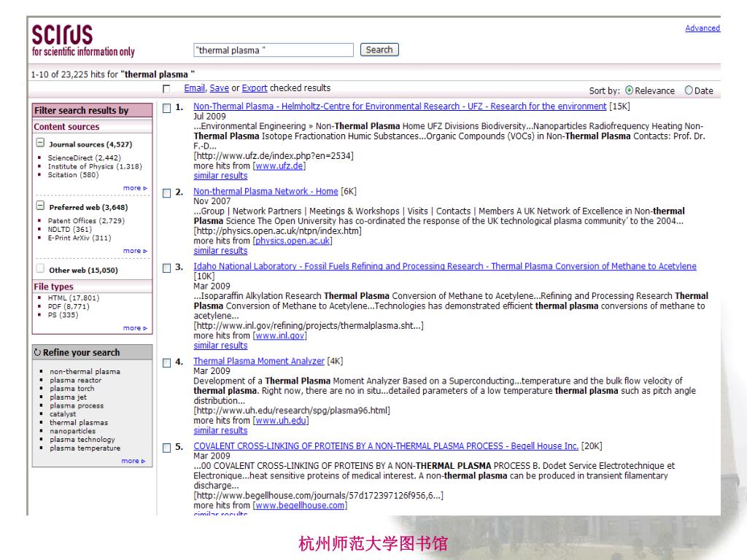Refine search with plasma jet

(68, 397)
